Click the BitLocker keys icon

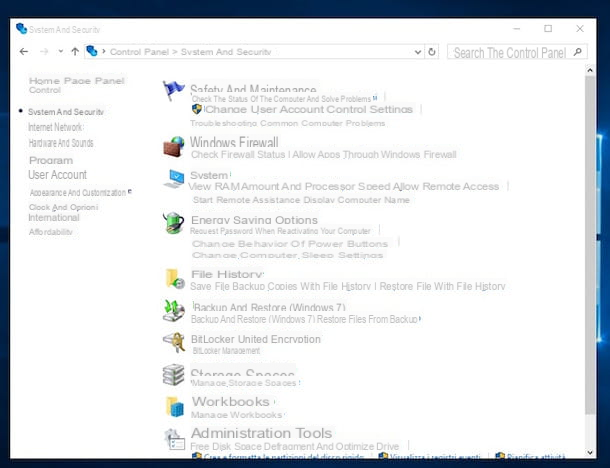pyautogui.click(x=174, y=342)
